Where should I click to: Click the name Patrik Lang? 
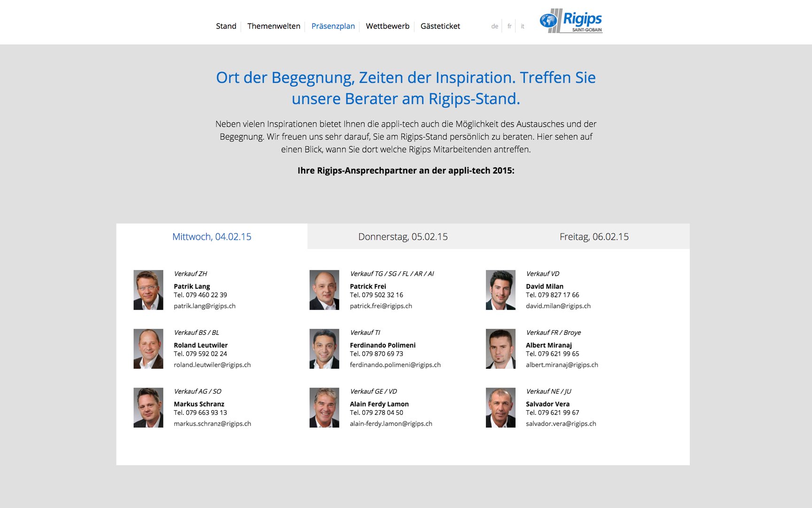point(192,286)
